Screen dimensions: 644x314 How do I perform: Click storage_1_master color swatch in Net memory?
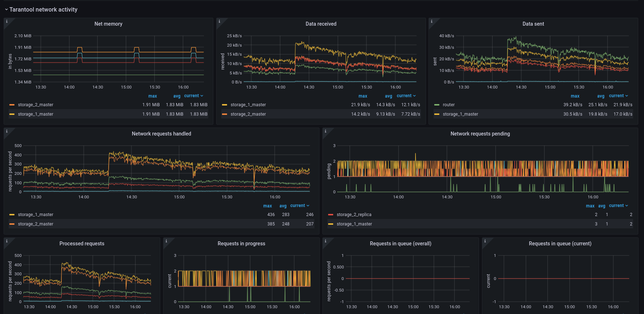[12, 114]
